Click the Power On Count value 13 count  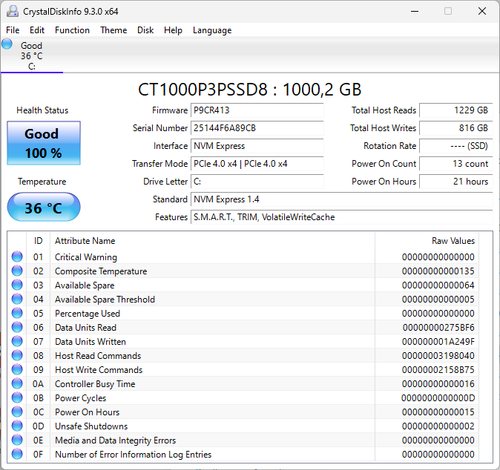pos(456,164)
